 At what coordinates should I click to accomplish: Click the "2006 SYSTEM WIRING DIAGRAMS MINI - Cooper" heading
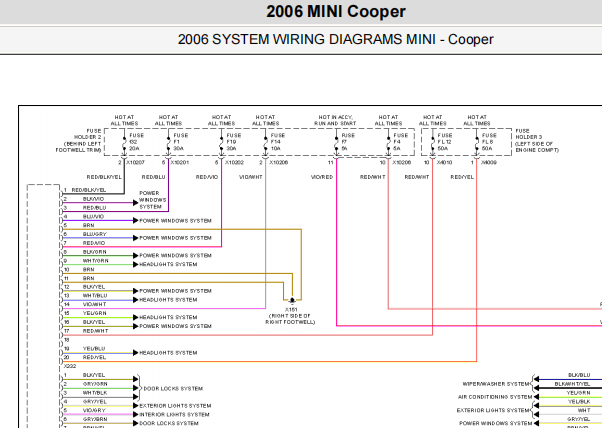point(336,40)
